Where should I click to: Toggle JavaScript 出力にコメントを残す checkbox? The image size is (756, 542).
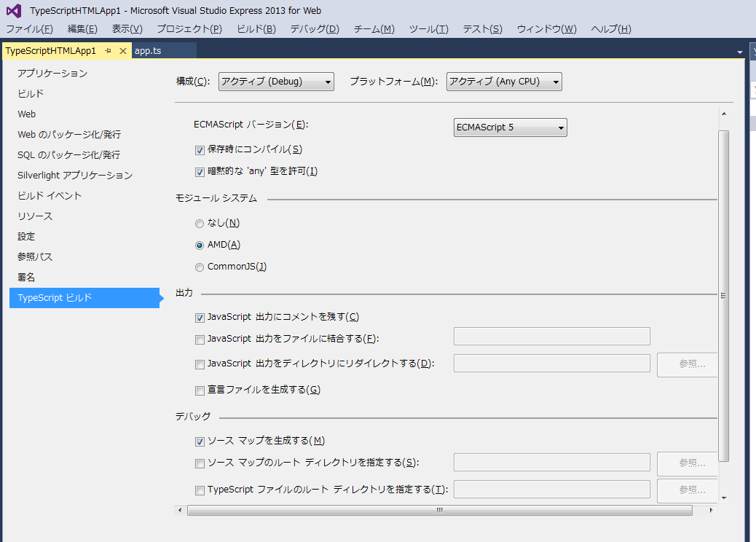[200, 318]
